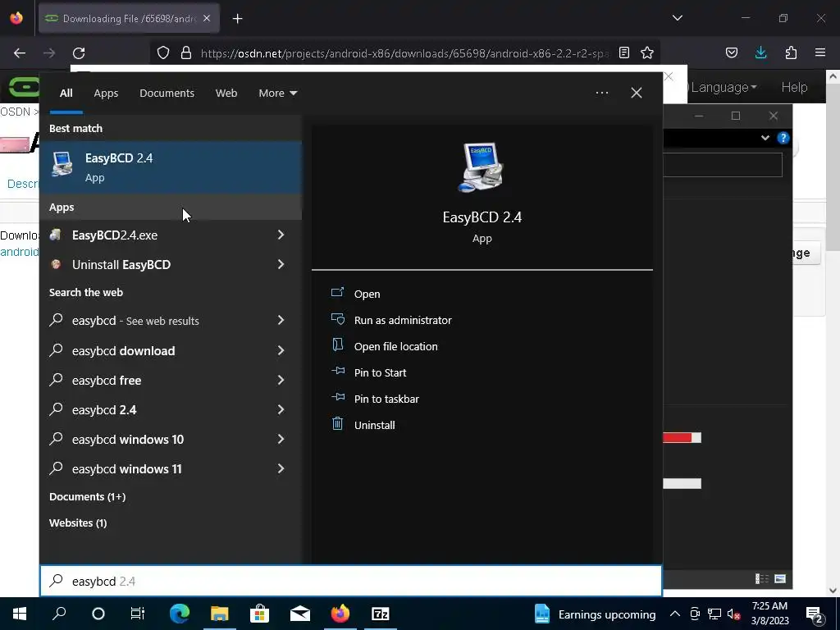Open Microsoft Edge from taskbar
Screen dimensions: 840x630
(x=180, y=614)
